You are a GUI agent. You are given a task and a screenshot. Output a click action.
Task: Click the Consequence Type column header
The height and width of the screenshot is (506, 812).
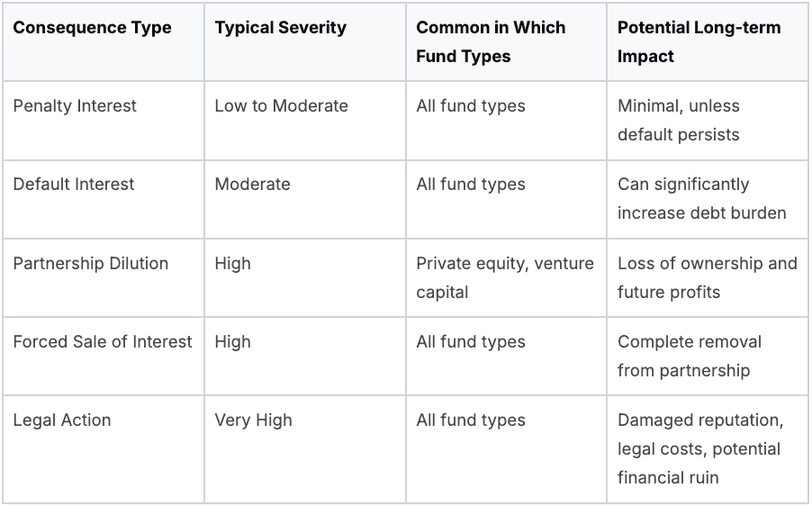coord(92,27)
